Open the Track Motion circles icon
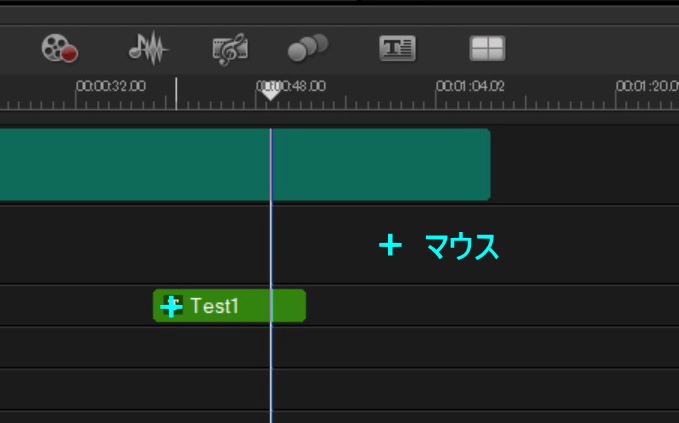This screenshot has width=679, height=423. 307,48
